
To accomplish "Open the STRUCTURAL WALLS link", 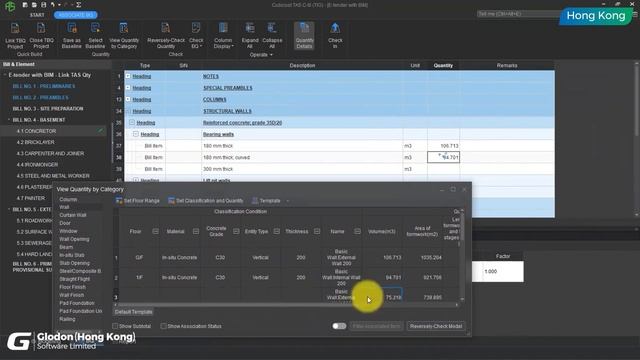I will coord(227,111).
